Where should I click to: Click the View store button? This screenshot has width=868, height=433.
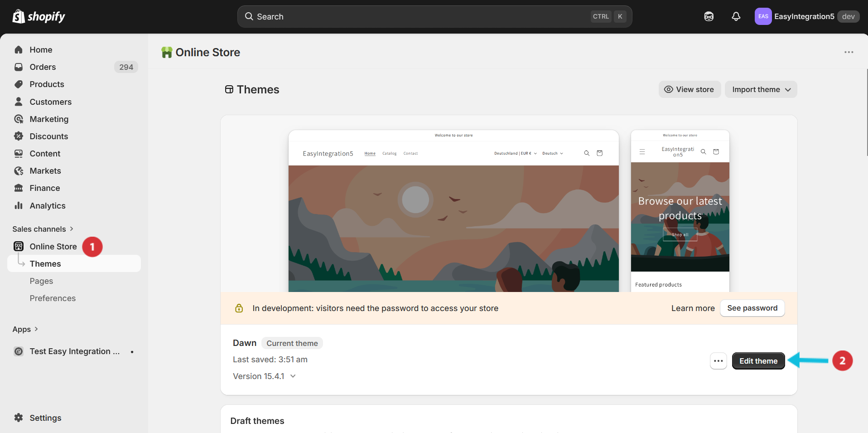pyautogui.click(x=690, y=89)
